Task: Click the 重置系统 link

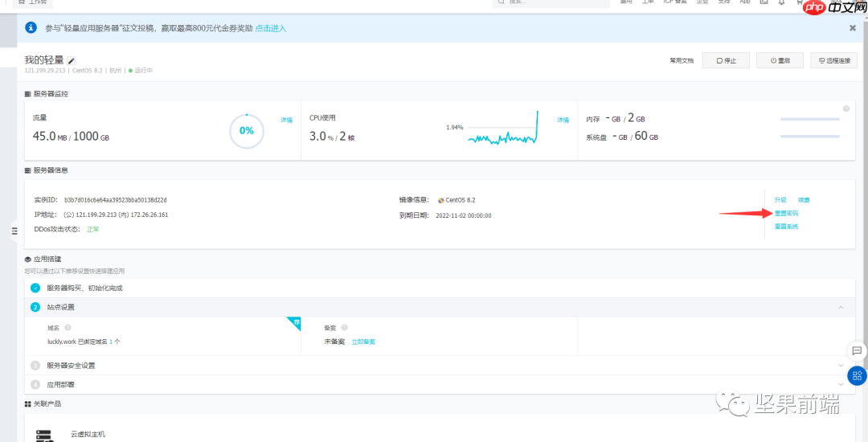Action: point(786,227)
